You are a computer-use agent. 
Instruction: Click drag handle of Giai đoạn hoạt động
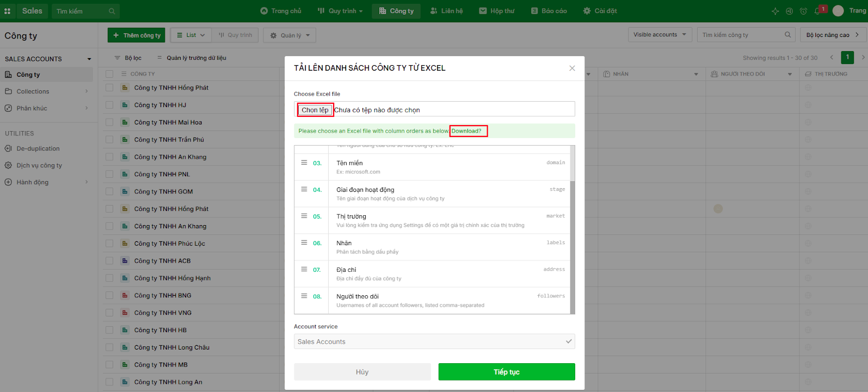click(x=304, y=189)
